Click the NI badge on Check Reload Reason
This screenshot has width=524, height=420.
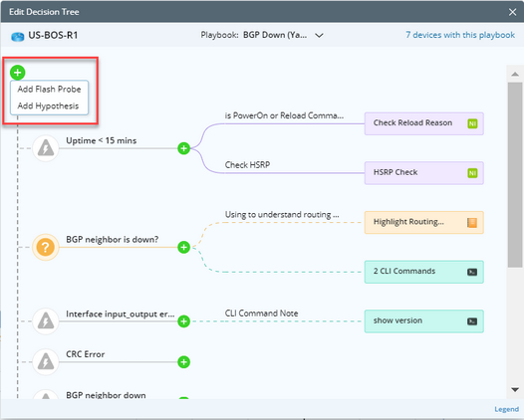472,123
